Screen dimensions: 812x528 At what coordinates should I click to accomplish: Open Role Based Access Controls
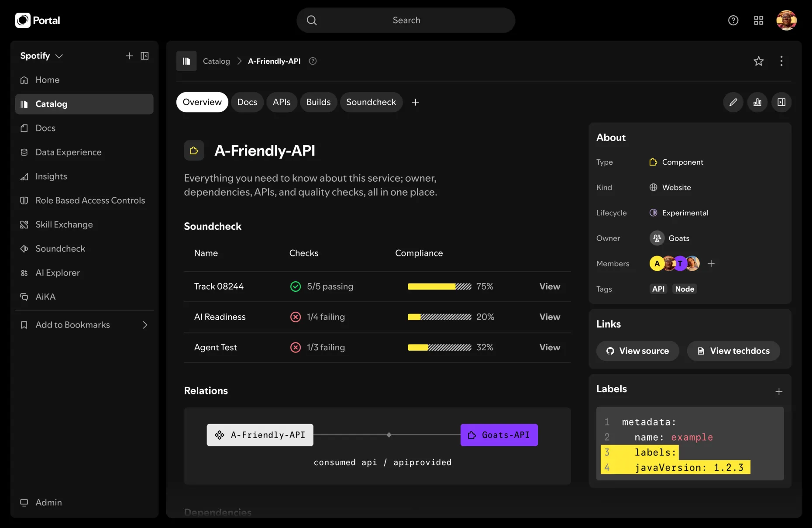(84, 200)
